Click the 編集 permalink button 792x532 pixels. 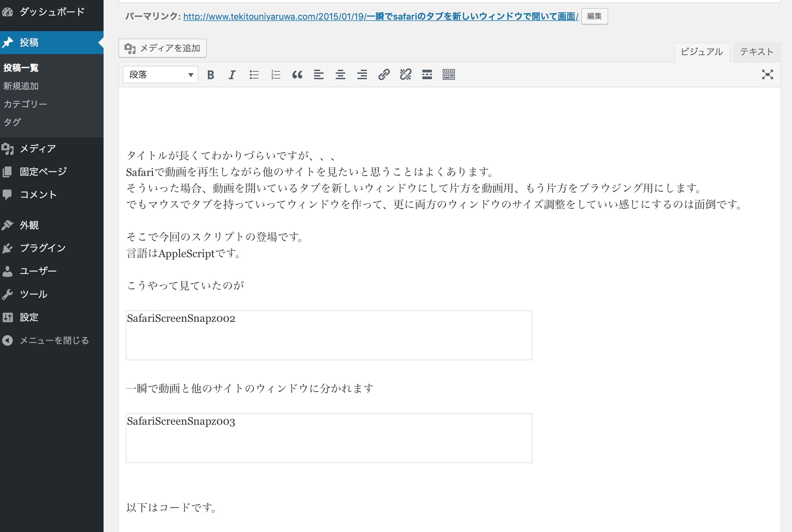pos(594,16)
